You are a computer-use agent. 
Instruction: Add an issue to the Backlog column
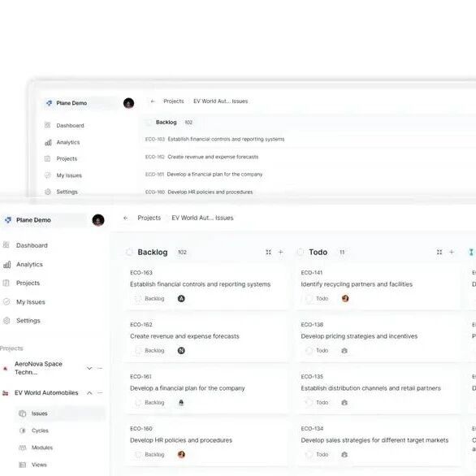click(x=280, y=252)
